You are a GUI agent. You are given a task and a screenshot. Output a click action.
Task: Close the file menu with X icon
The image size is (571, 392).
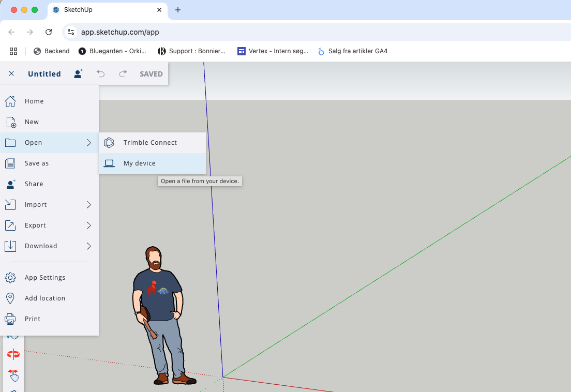tap(11, 74)
